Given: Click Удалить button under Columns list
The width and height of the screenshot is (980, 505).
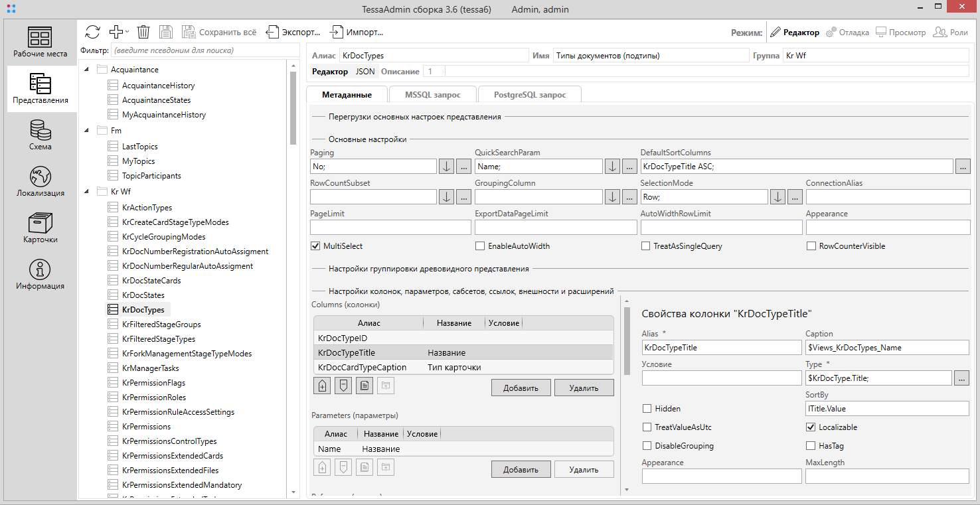Looking at the screenshot, I should tap(584, 388).
